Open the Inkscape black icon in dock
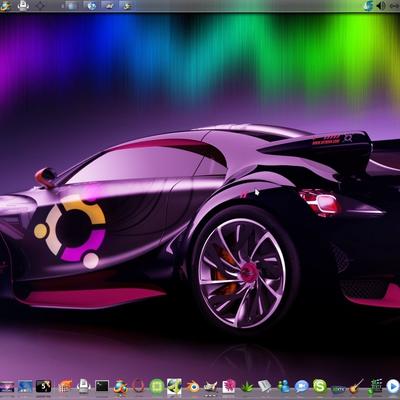Viewport: 400px width, 400px height. (44, 386)
